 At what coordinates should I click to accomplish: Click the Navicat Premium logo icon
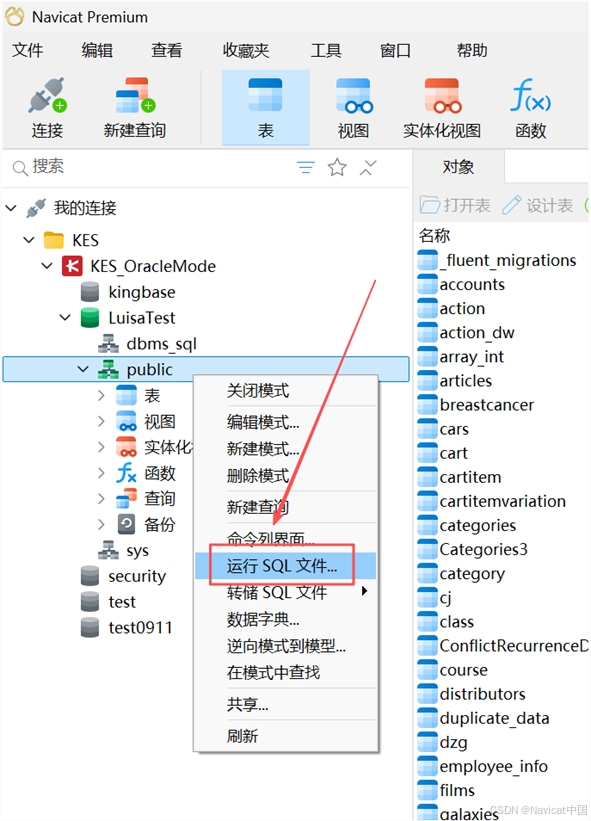(x=15, y=16)
